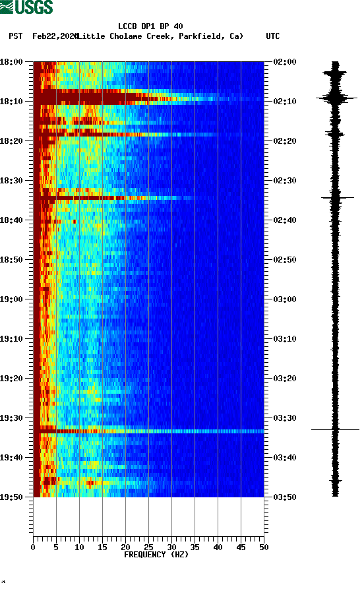Click the Little Cholame Creek, Parkfield location text
Screen dimensions: 364x589
point(160,36)
